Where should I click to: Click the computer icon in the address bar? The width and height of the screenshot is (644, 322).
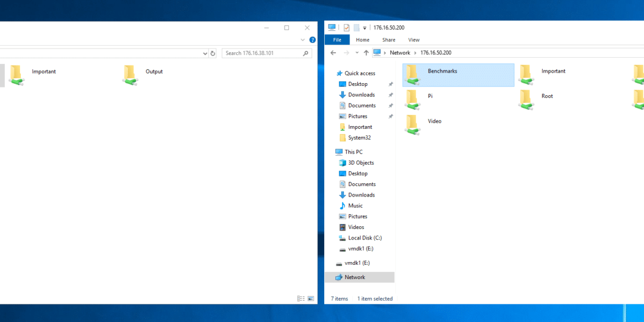pyautogui.click(x=377, y=53)
